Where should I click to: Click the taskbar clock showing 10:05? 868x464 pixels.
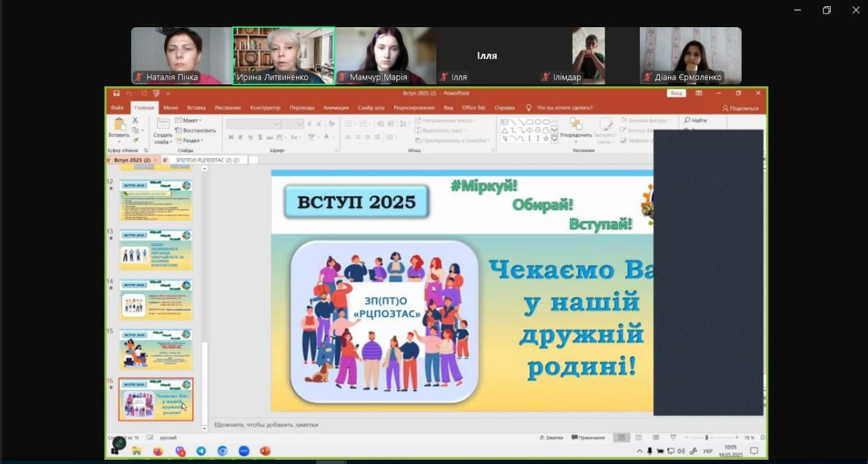click(730, 450)
